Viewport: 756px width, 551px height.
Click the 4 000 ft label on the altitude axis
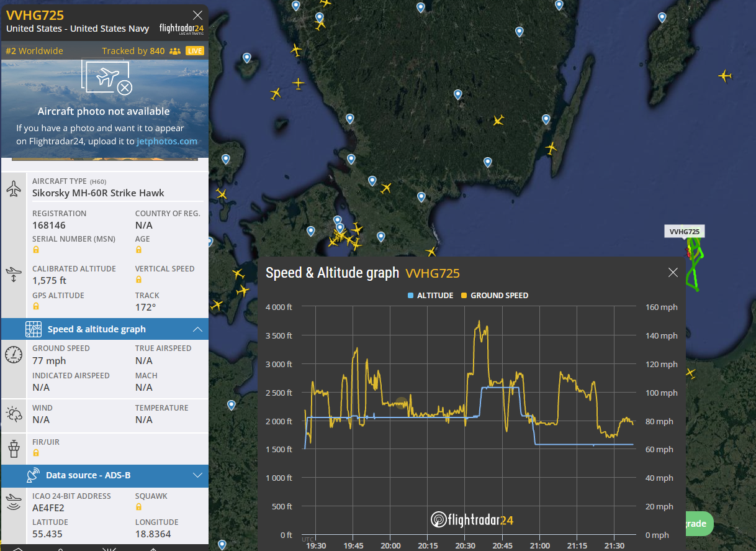pyautogui.click(x=279, y=307)
